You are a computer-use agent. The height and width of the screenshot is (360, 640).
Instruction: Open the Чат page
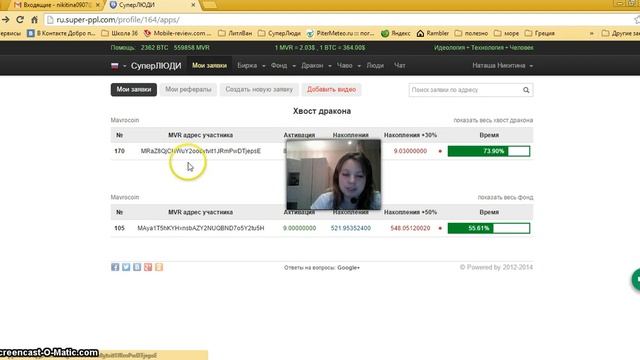click(400, 65)
